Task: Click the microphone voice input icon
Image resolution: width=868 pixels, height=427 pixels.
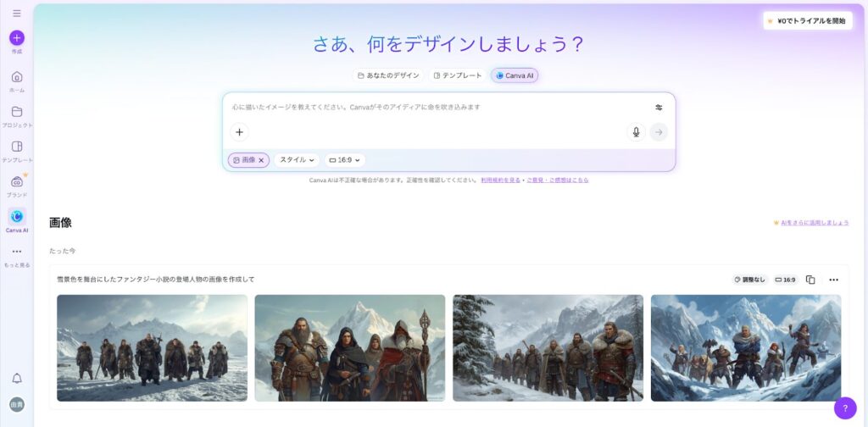Action: point(636,132)
